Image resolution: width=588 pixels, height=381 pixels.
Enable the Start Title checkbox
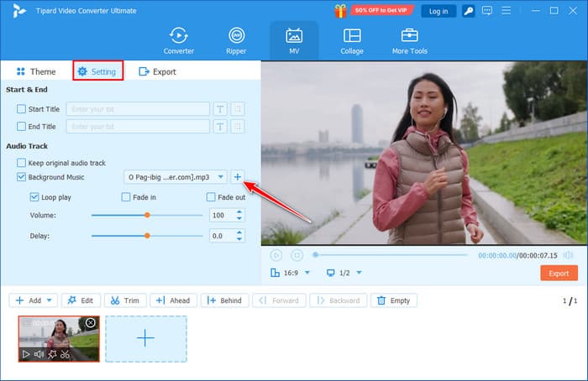tap(22, 109)
